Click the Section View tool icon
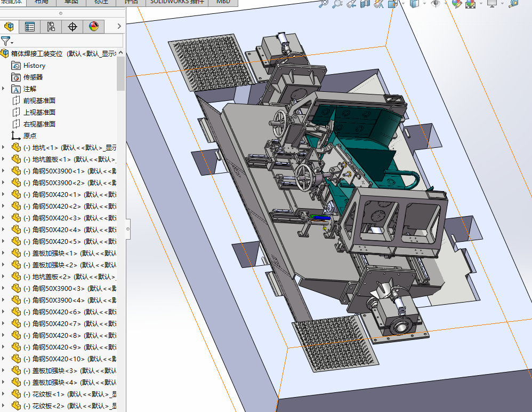The image size is (532, 412). tap(365, 4)
